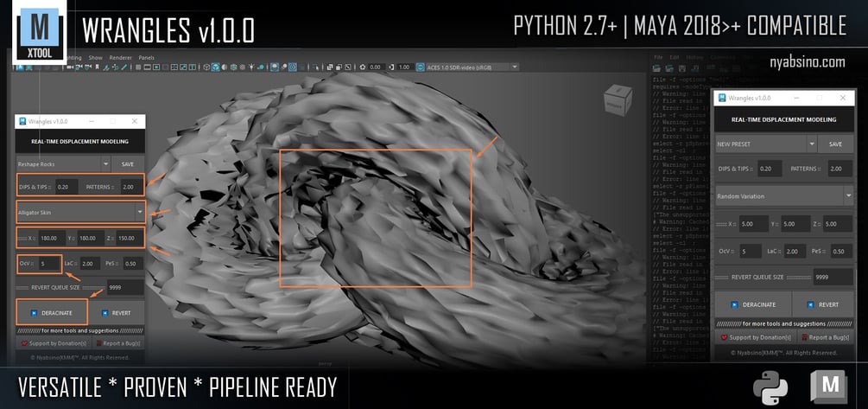Screen dimensions: 868x409
Task: Switch viewport to Wireframe cube icon
Action: pyautogui.click(x=206, y=67)
